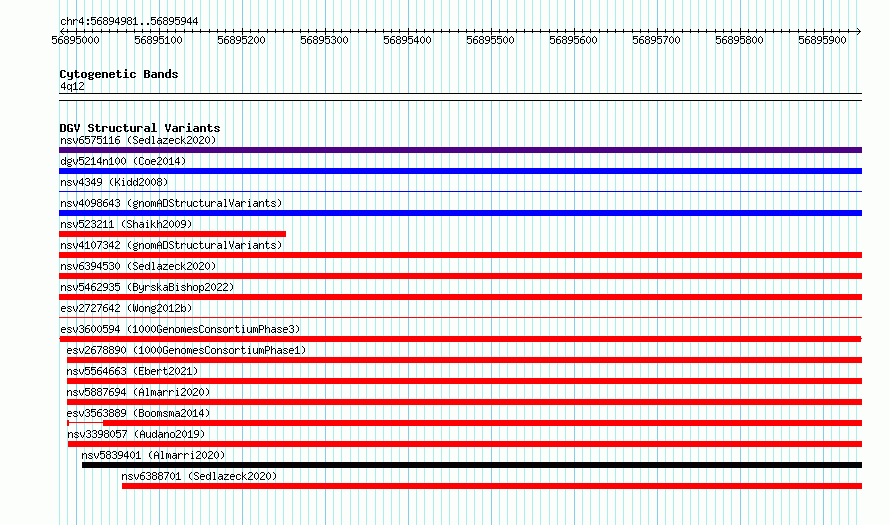This screenshot has width=890, height=525.
Task: Select the red nsv3398057 variant bar
Action: click(x=465, y=444)
